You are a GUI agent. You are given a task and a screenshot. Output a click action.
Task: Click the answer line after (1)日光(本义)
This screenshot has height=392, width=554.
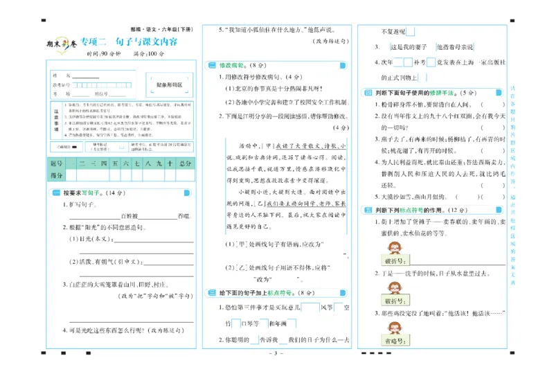tap(154, 240)
